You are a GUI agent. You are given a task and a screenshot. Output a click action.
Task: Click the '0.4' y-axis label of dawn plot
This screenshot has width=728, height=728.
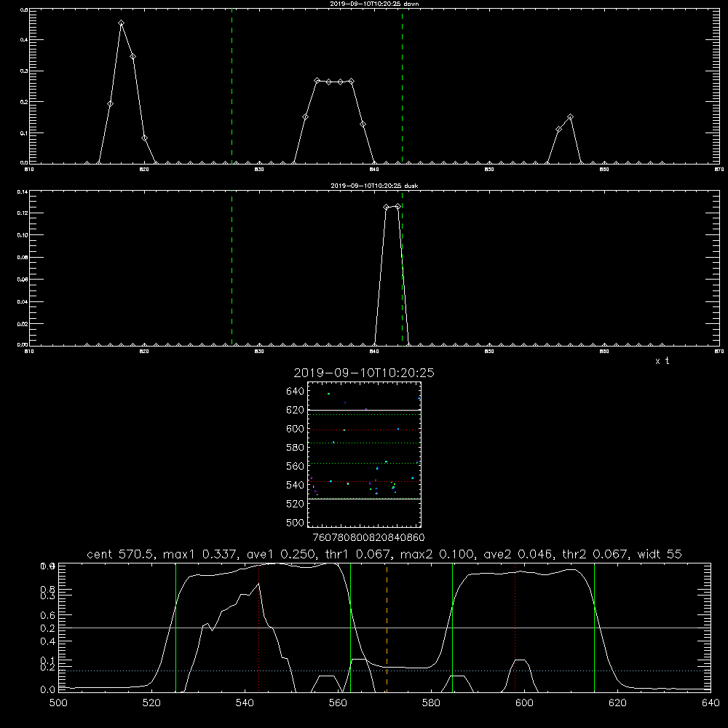point(24,40)
